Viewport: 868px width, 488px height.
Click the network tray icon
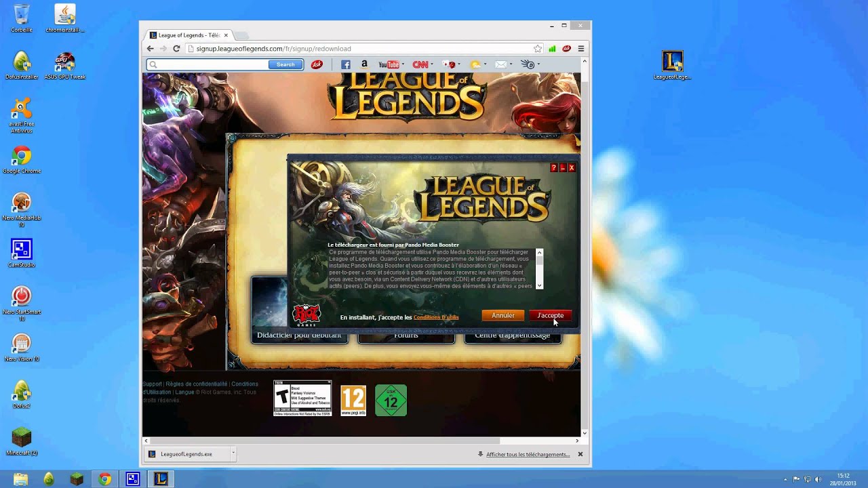tap(808, 480)
